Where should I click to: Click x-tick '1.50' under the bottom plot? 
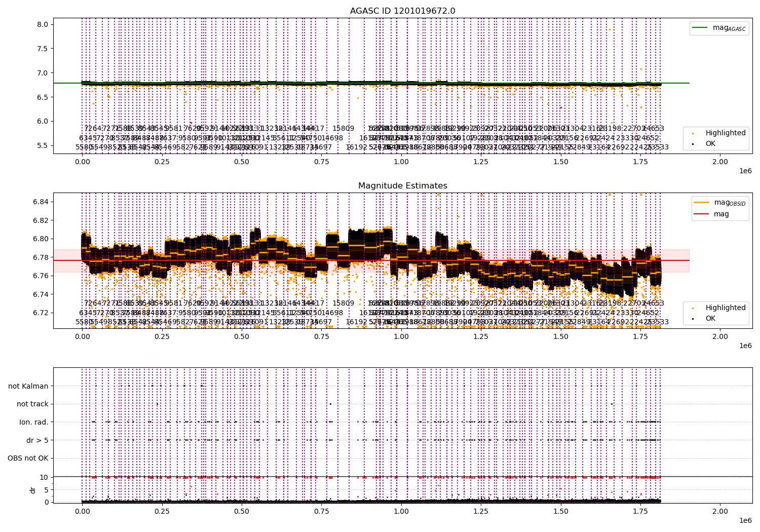click(561, 511)
